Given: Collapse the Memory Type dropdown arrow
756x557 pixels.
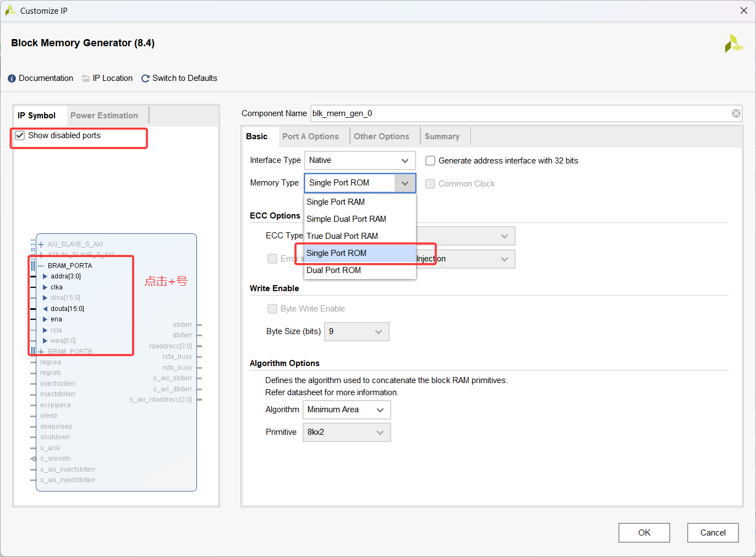Looking at the screenshot, I should pyautogui.click(x=405, y=183).
